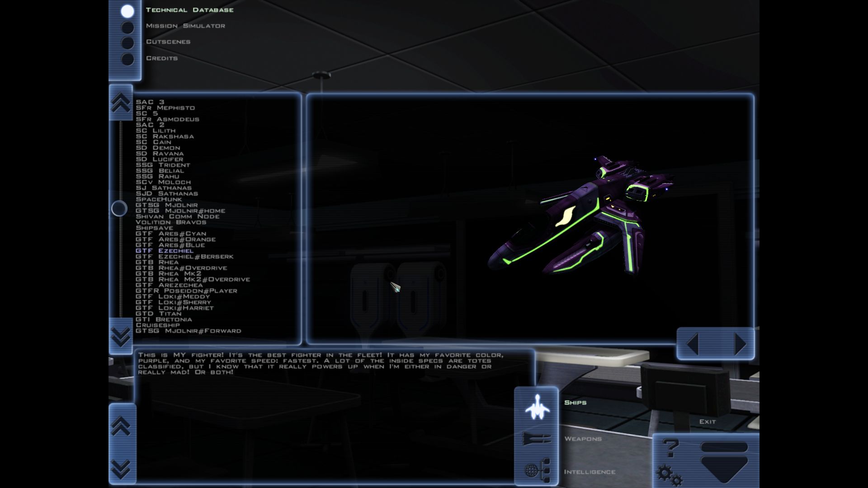
Task: Select SFr Asmodeus in ship list
Action: [167, 119]
